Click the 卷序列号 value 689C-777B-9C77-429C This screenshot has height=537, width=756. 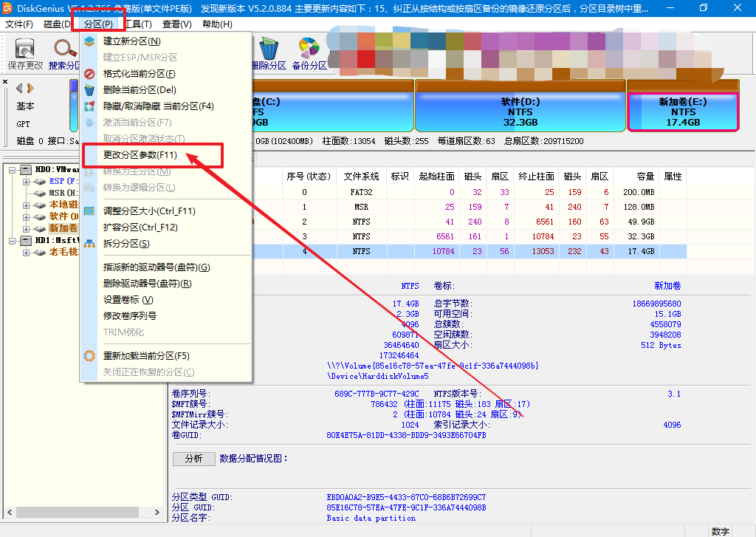pyautogui.click(x=377, y=394)
